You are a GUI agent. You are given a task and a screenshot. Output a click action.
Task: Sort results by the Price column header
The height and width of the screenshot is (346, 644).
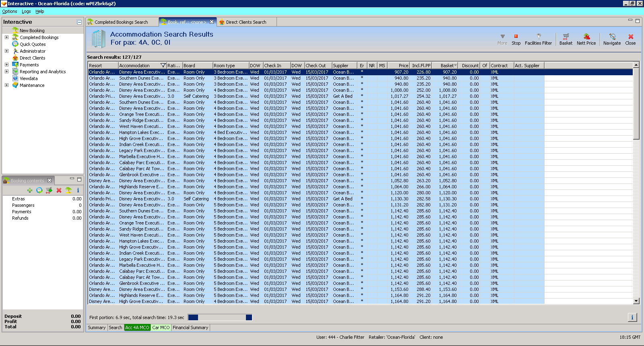click(398, 66)
